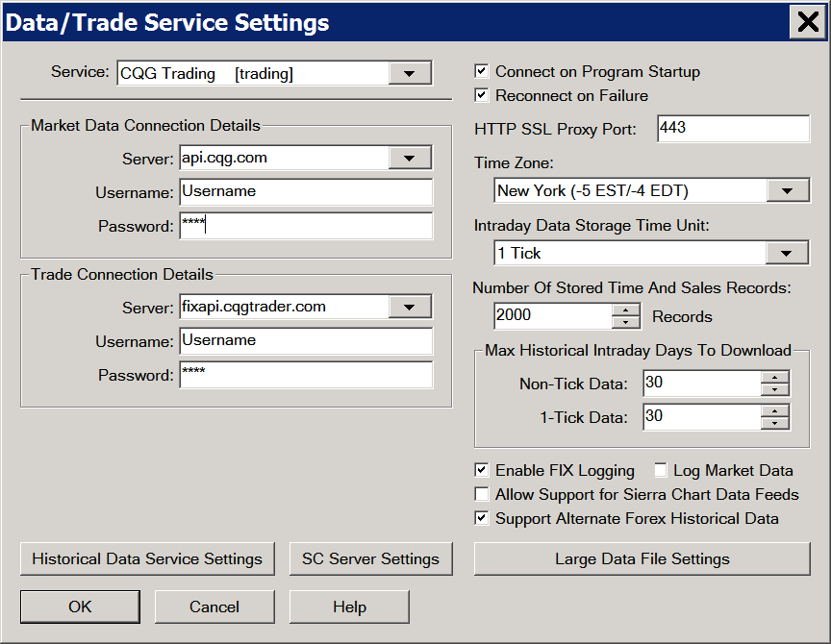Image resolution: width=831 pixels, height=644 pixels.
Task: Decrease Non-Tick Data days
Action: point(775,389)
